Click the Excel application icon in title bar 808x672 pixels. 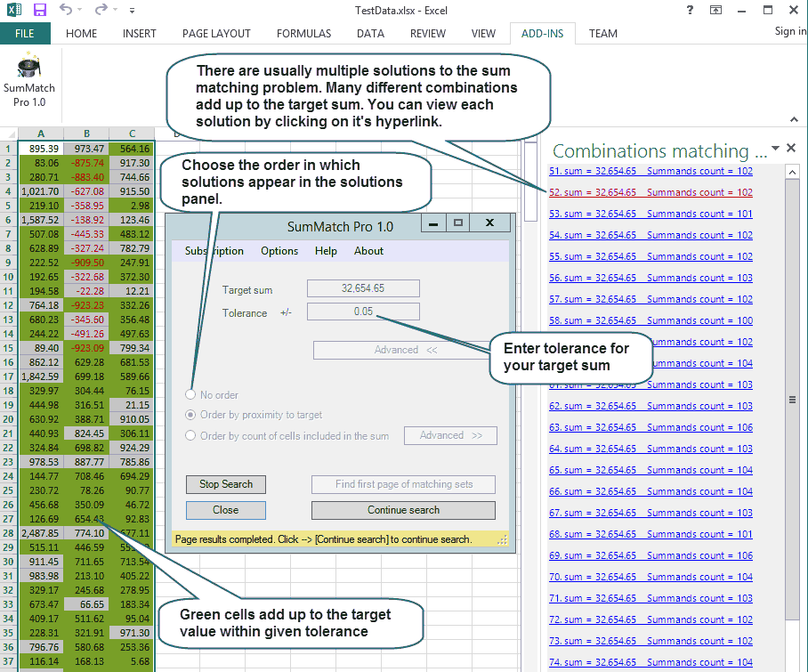tap(13, 9)
